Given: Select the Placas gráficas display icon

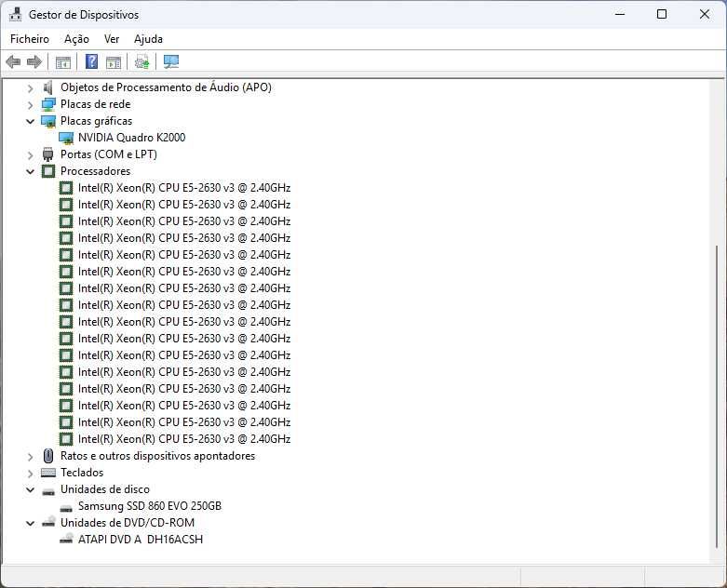Looking at the screenshot, I should [48, 121].
